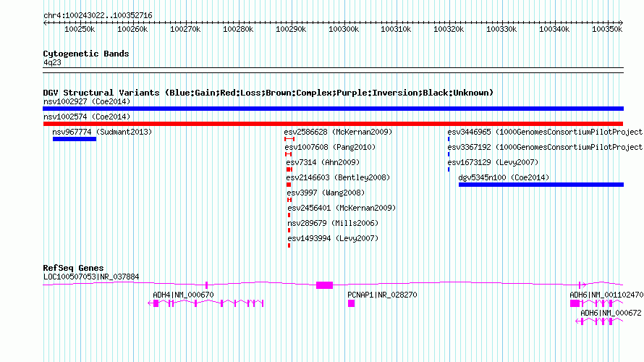Screen dimensions: 644x362
Task: Select the blue nsv967774 variant bar
Action: [75, 139]
